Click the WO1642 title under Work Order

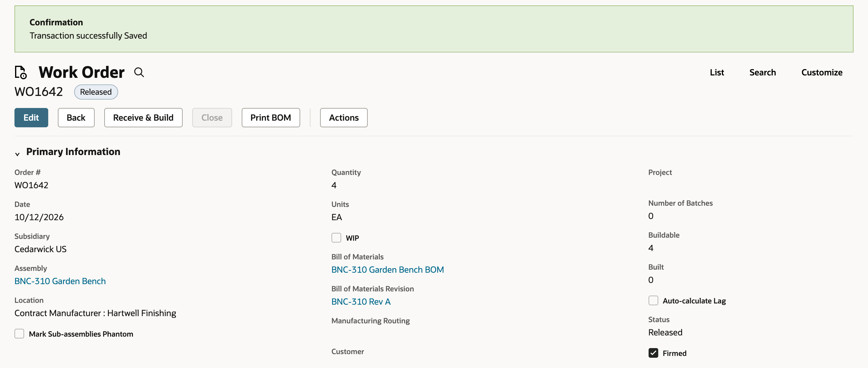click(38, 92)
